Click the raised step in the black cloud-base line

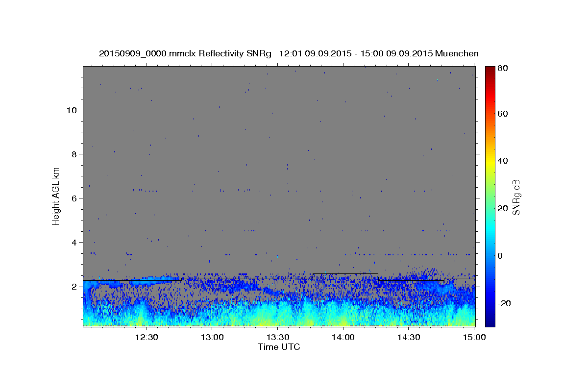coord(345,274)
